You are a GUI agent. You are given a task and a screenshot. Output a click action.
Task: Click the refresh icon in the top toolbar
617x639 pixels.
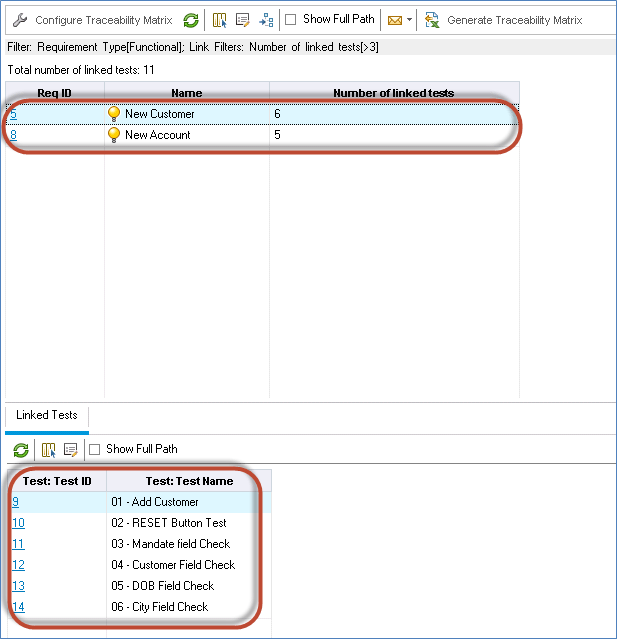(x=191, y=20)
